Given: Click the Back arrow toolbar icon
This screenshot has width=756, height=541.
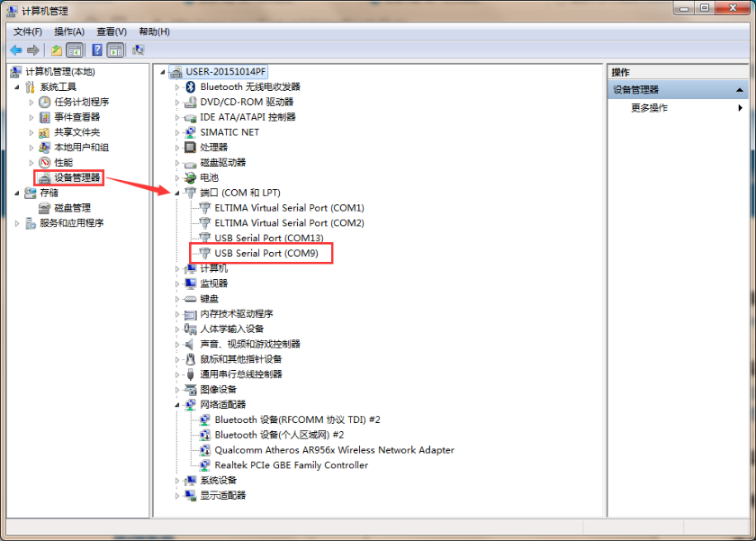Looking at the screenshot, I should [x=16, y=50].
